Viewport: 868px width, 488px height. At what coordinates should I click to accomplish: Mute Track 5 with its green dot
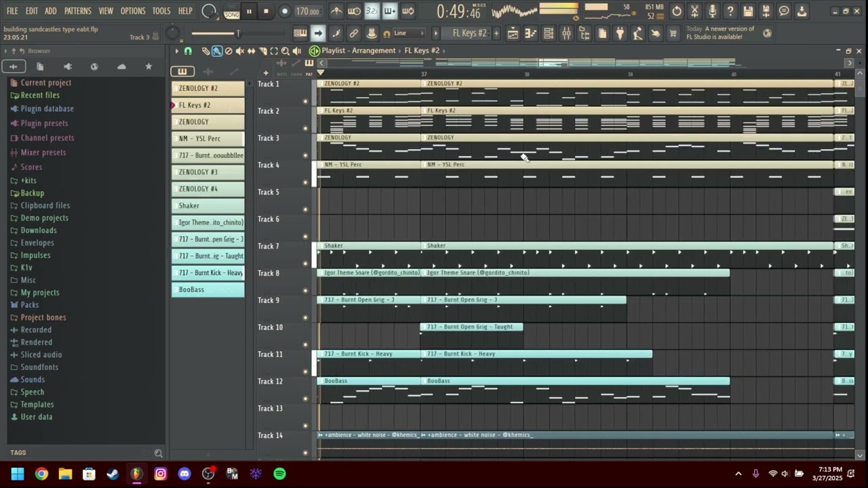[x=305, y=209]
